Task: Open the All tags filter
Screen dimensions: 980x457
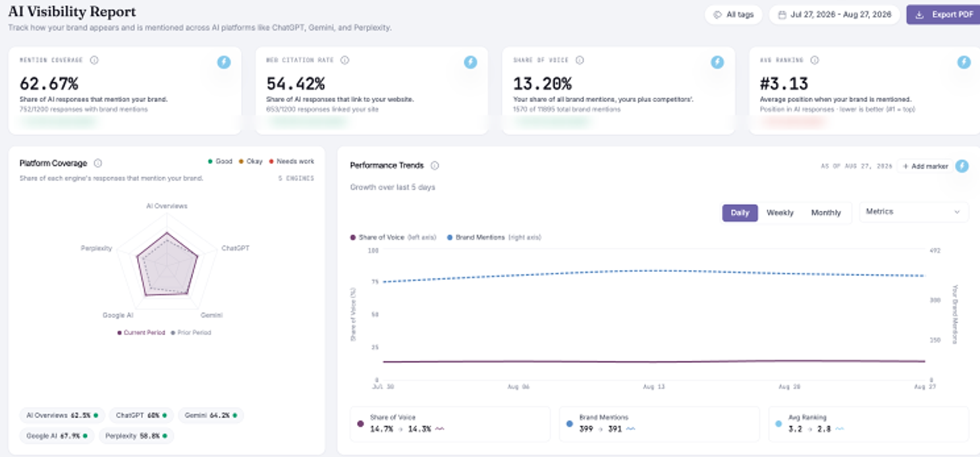Action: pos(734,14)
